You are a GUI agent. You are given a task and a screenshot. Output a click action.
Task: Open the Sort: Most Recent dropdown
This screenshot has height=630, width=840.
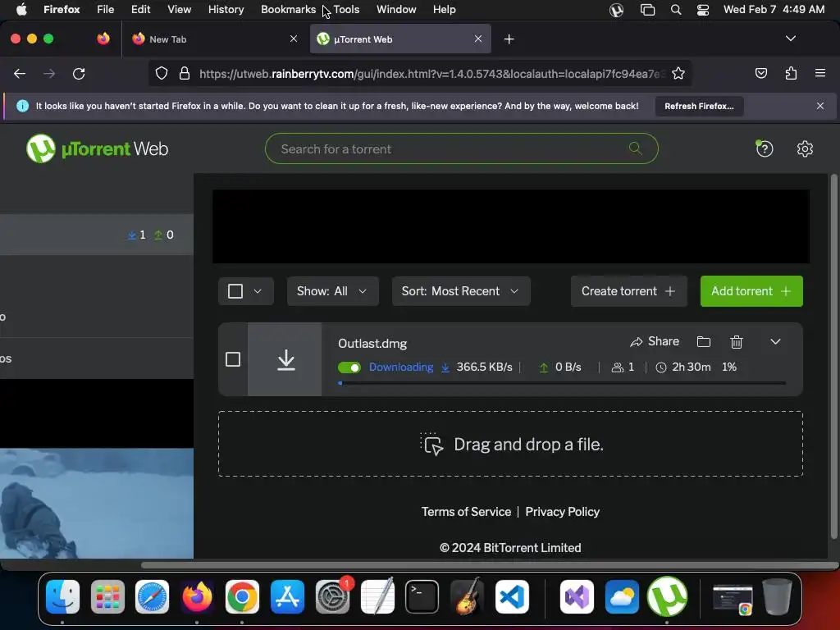[x=461, y=291]
